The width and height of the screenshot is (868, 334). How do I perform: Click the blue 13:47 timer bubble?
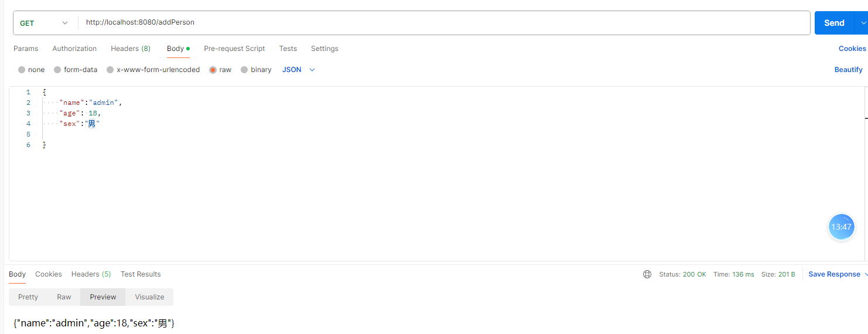click(x=842, y=227)
